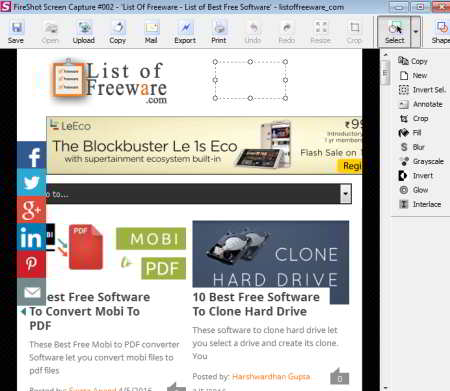This screenshot has width=450, height=391.
Task: Click author link Harshwardhan Gupta
Action: [271, 377]
